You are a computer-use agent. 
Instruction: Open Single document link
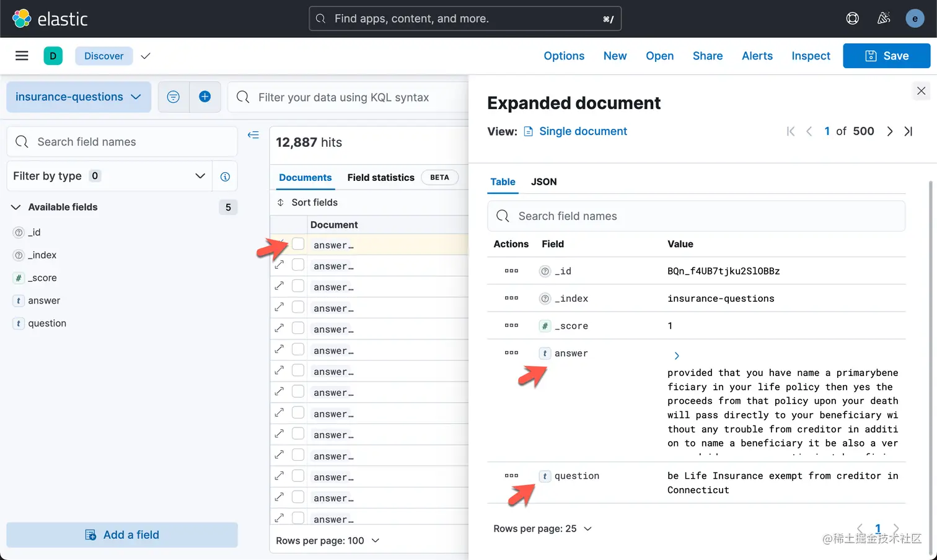(576, 131)
